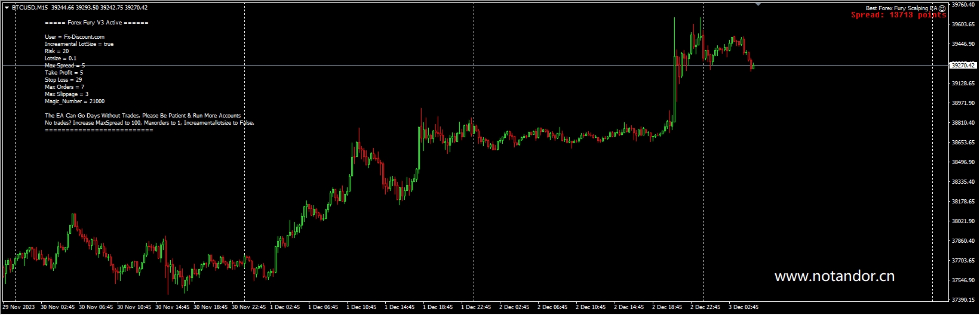Select the 30 Nov 18:45 time label

coord(210,308)
